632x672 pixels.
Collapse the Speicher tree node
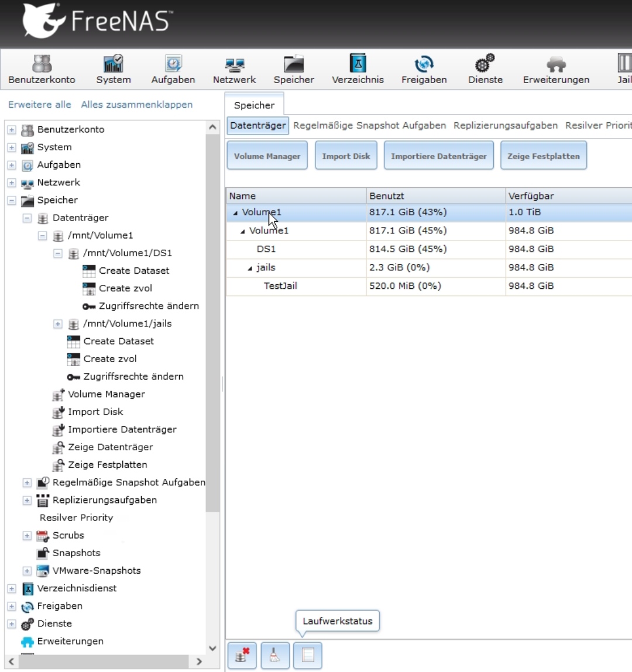(12, 200)
